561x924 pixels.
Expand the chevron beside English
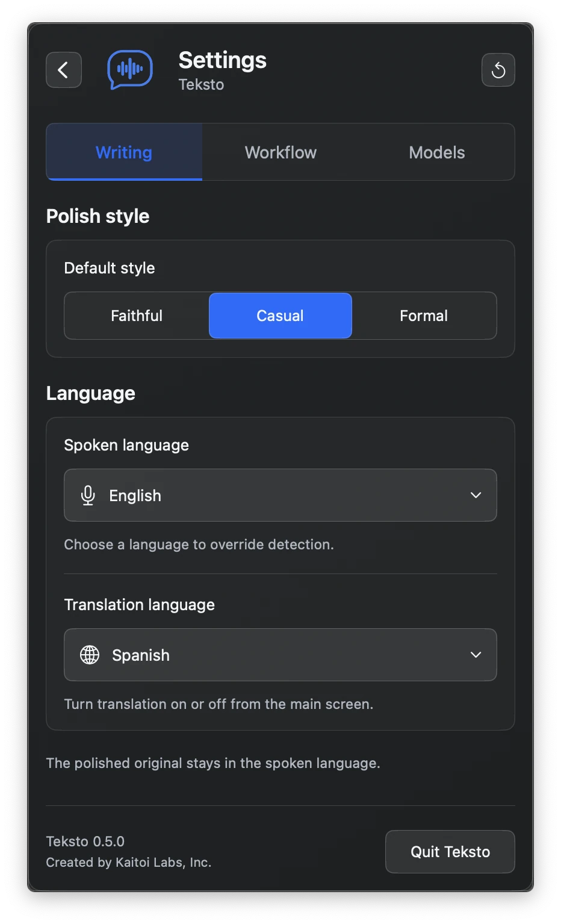coord(476,495)
